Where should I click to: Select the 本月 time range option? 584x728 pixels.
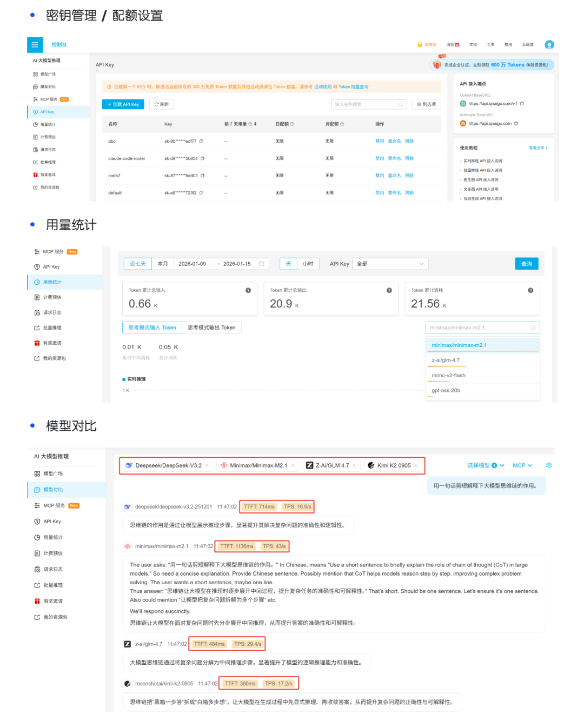(x=163, y=264)
